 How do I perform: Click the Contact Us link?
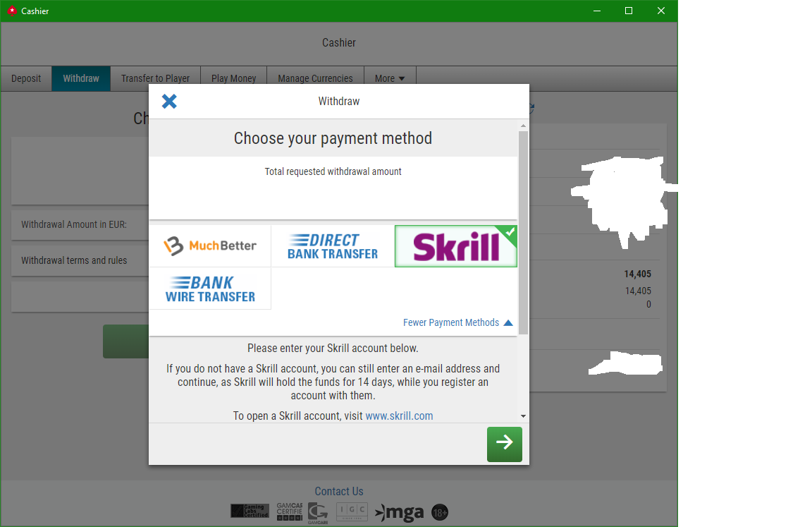pyautogui.click(x=339, y=491)
